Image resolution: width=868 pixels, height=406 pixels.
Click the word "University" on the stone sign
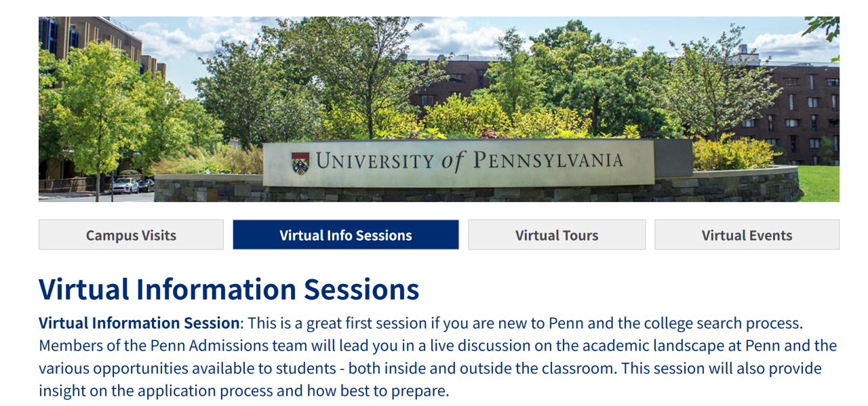pyautogui.click(x=374, y=161)
